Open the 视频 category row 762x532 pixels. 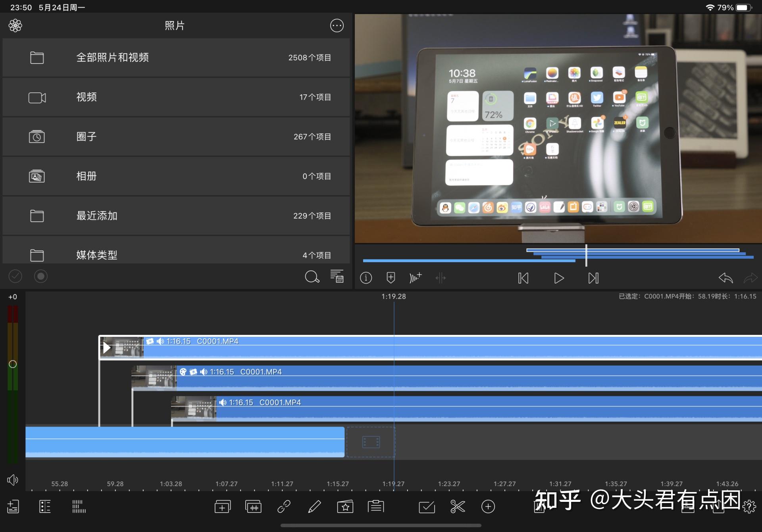point(176,97)
